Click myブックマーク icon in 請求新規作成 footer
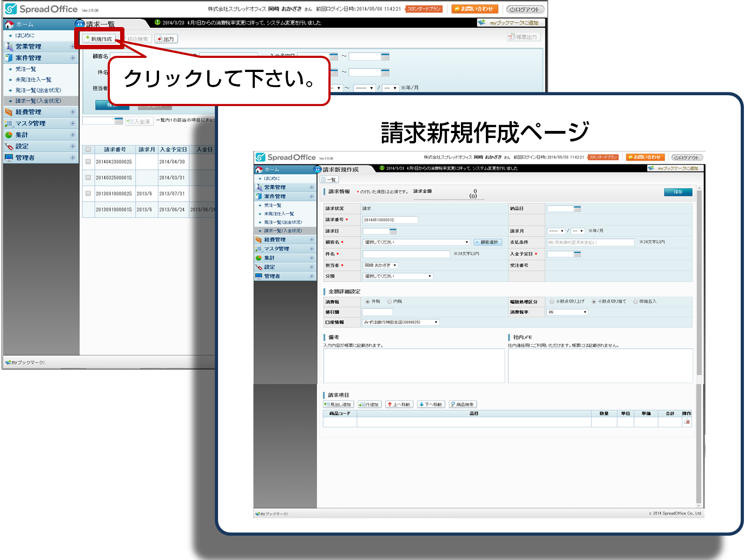Screen dimensions: 745x560 point(258,513)
